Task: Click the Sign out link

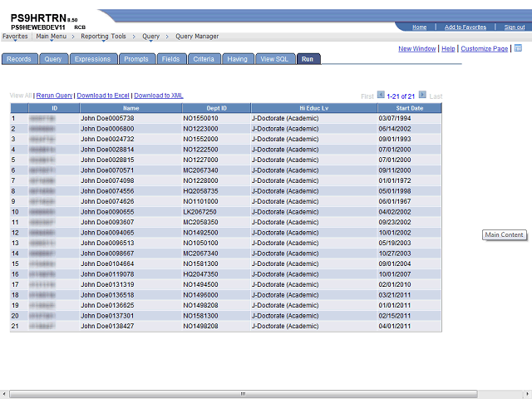Action: point(515,27)
